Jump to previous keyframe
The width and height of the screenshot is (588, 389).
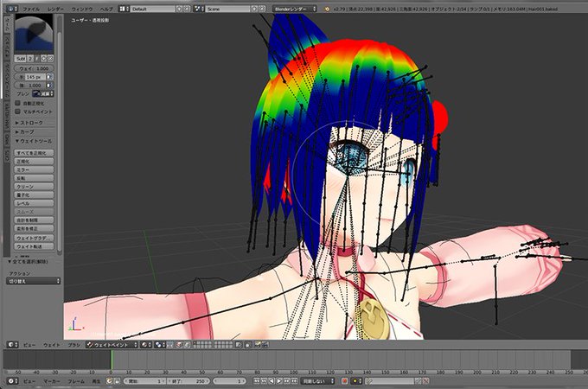click(264, 380)
